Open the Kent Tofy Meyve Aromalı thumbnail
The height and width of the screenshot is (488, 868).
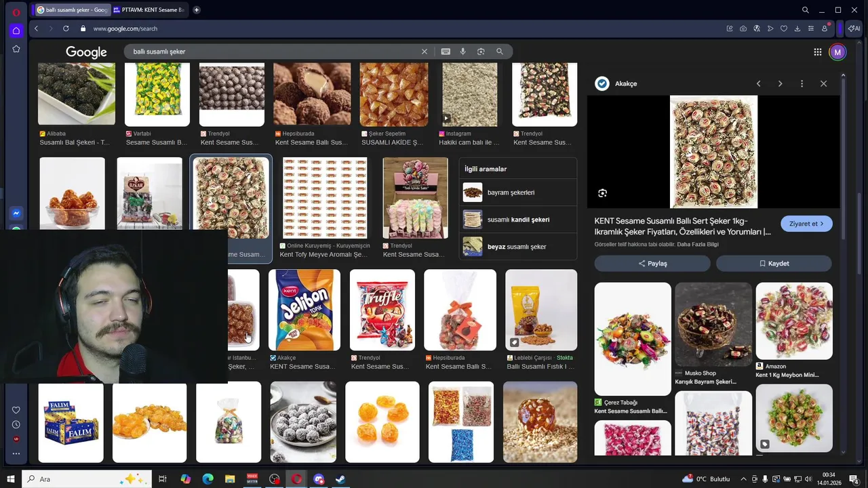(325, 198)
